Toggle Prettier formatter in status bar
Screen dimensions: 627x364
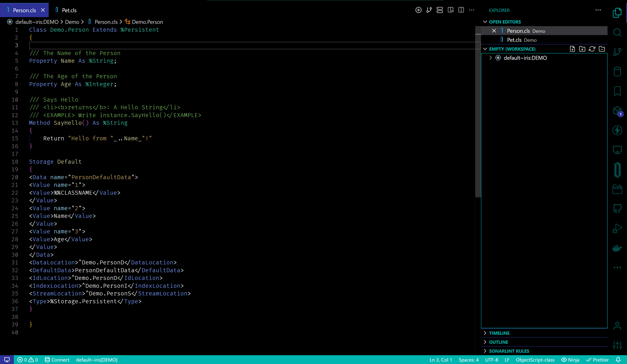pos(597,360)
